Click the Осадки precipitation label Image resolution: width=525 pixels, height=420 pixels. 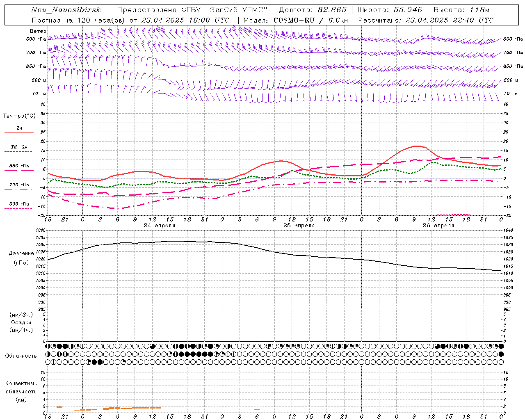point(21,322)
